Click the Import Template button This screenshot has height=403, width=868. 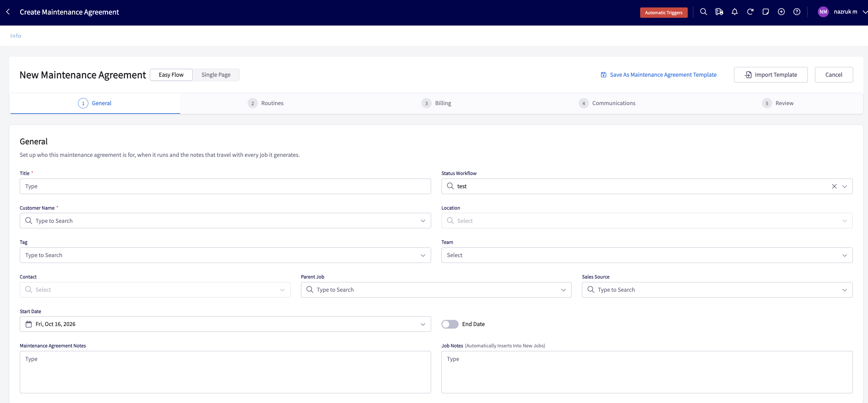click(x=771, y=75)
